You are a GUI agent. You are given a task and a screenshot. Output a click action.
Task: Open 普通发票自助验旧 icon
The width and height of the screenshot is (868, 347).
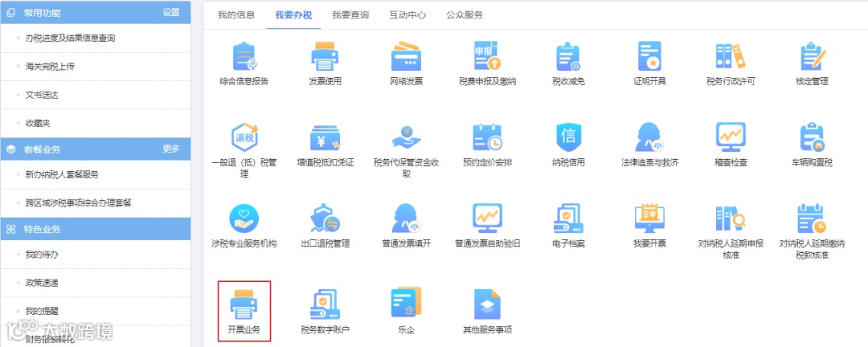coord(487,218)
